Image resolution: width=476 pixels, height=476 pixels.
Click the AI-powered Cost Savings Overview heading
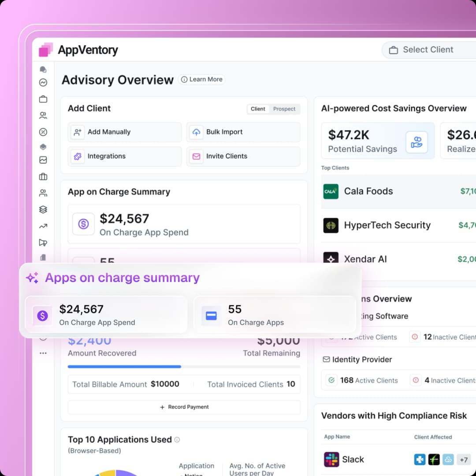pos(394,108)
